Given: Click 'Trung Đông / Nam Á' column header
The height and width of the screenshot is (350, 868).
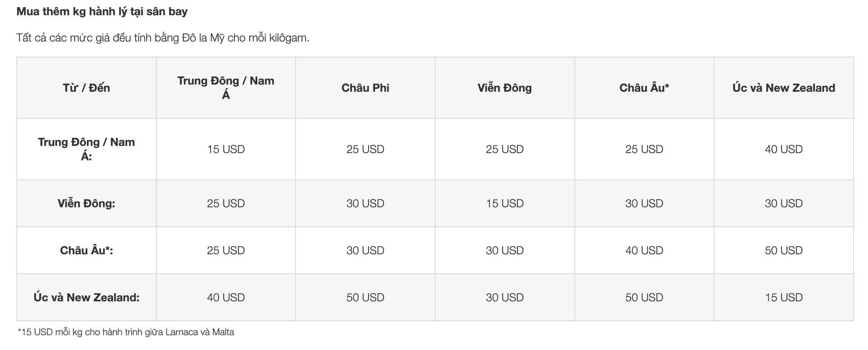Looking at the screenshot, I should [x=226, y=88].
